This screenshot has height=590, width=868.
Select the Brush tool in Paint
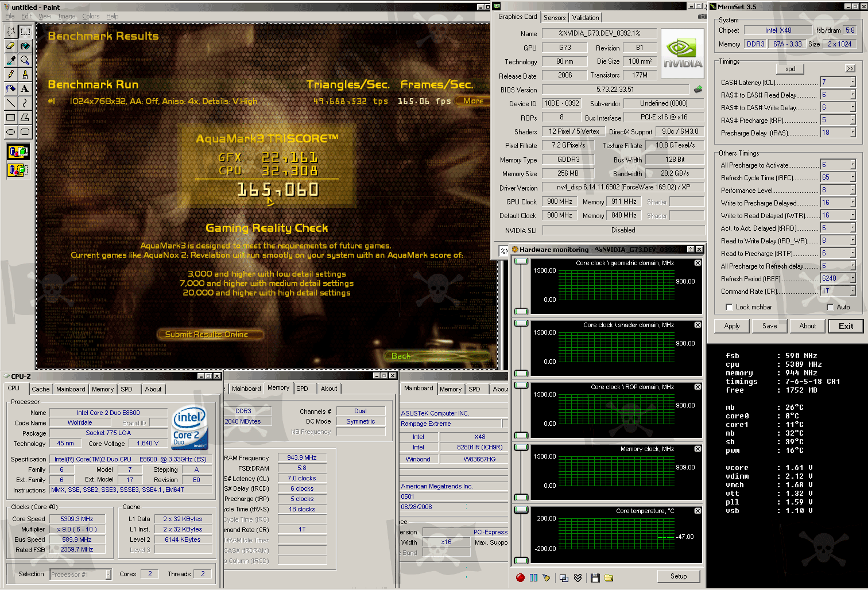point(25,75)
